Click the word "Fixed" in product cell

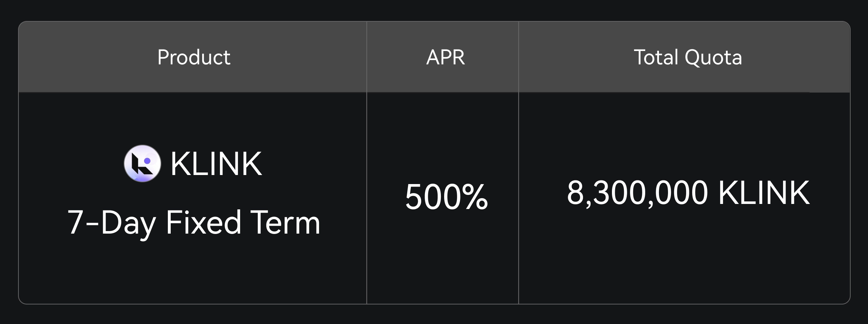(203, 223)
